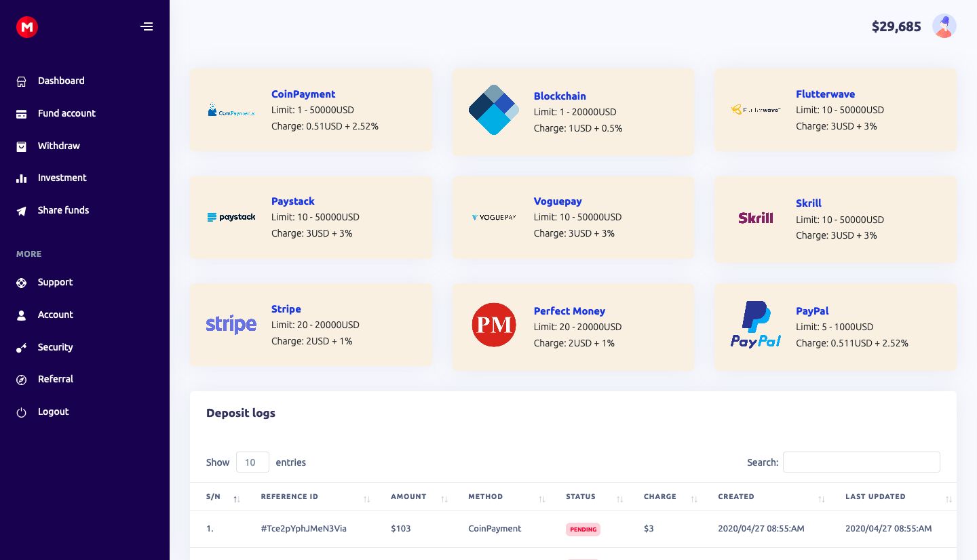This screenshot has width=977, height=560.
Task: Click the Account person icon
Action: [22, 315]
